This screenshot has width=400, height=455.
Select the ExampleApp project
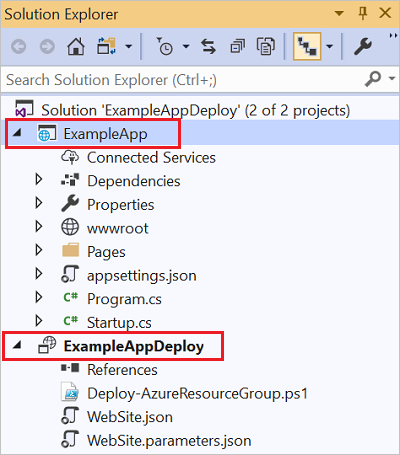tap(105, 134)
